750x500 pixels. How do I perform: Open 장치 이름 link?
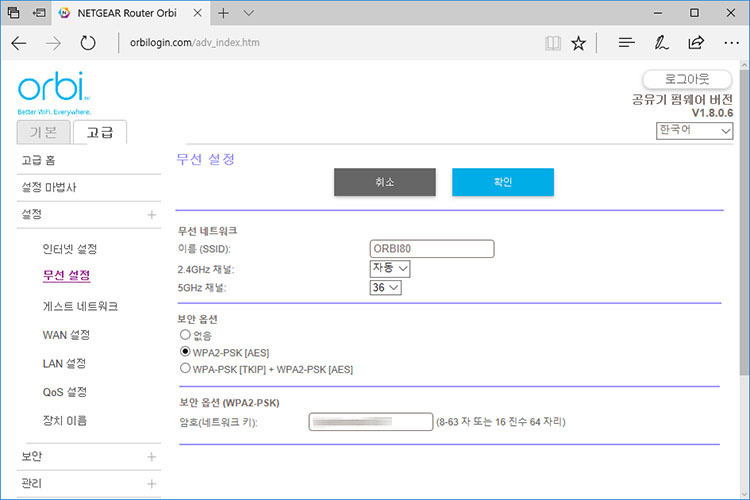[65, 421]
